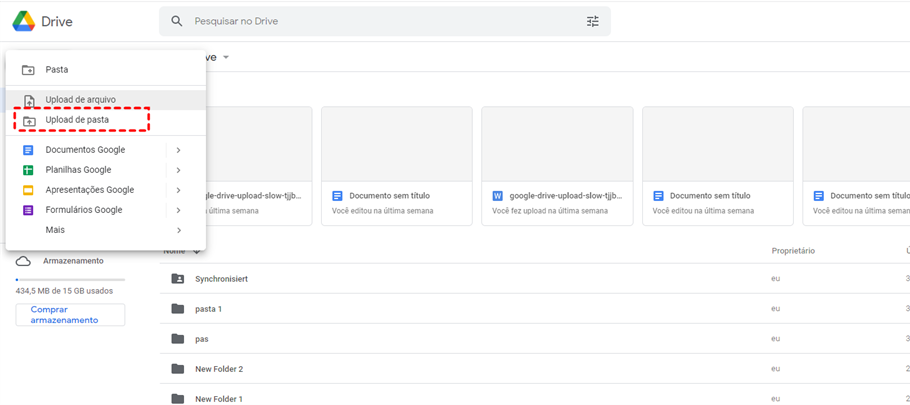Click the Apresentações Google yellow icon
Image resolution: width=910 pixels, height=405 pixels.
click(x=29, y=190)
